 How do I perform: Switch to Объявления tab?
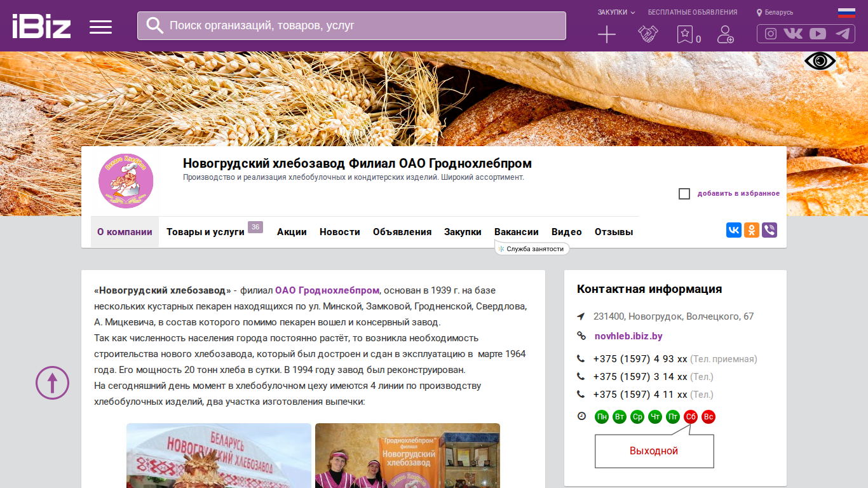click(x=402, y=232)
